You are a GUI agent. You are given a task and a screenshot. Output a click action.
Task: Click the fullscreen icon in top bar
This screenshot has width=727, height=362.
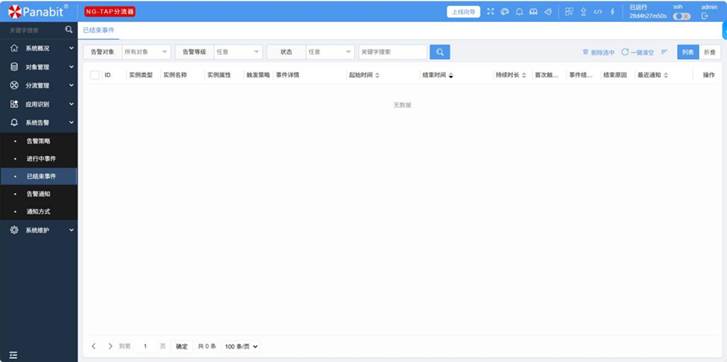click(491, 12)
